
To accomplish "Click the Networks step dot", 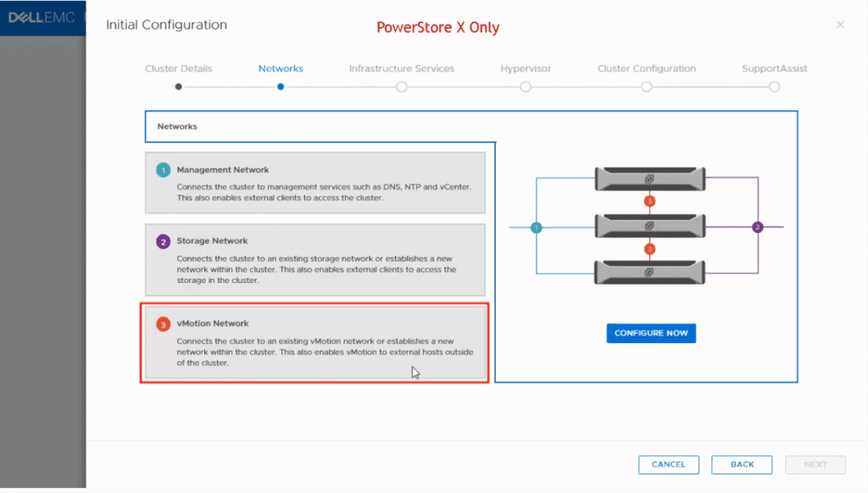I will 281,87.
